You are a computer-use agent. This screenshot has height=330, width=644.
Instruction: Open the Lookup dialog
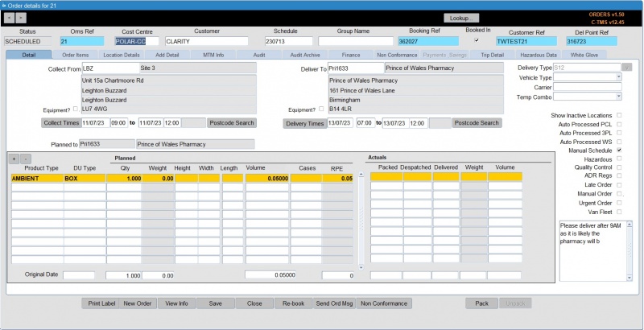[461, 18]
